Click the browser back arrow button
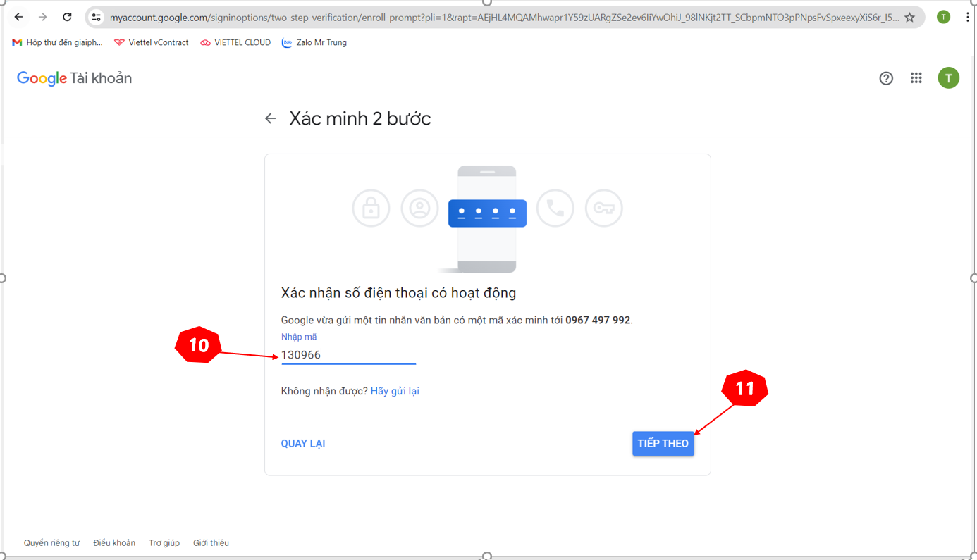The width and height of the screenshot is (977, 560). tap(19, 17)
